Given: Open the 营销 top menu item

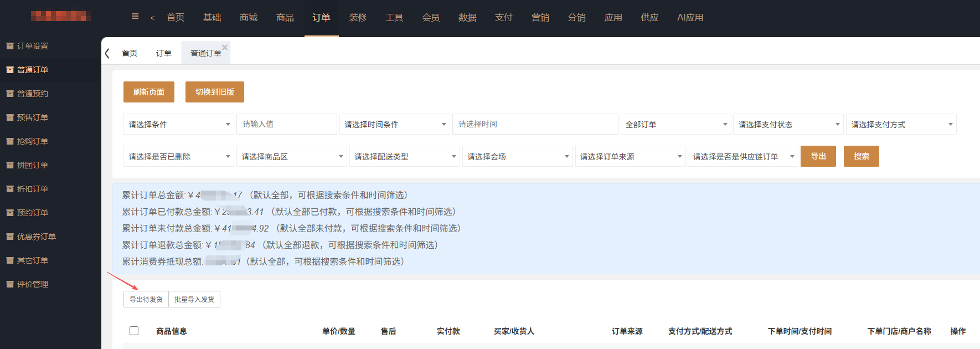Looking at the screenshot, I should pyautogui.click(x=540, y=18).
